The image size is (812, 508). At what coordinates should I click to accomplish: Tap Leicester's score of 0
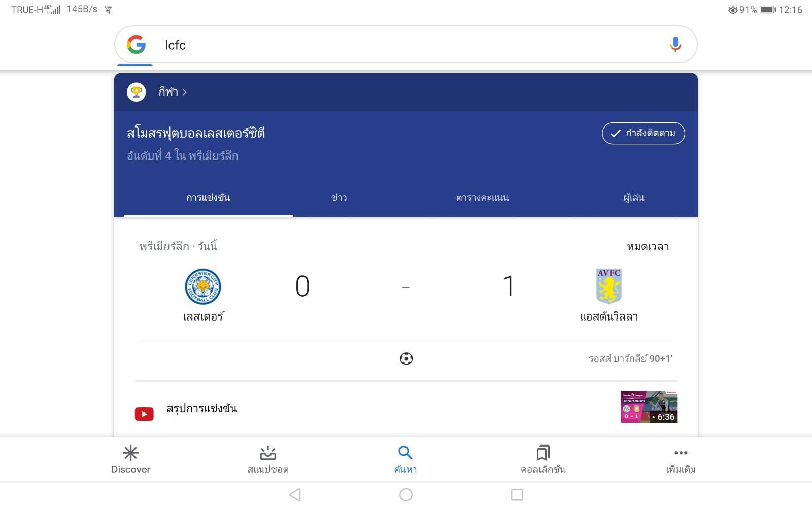pyautogui.click(x=302, y=287)
